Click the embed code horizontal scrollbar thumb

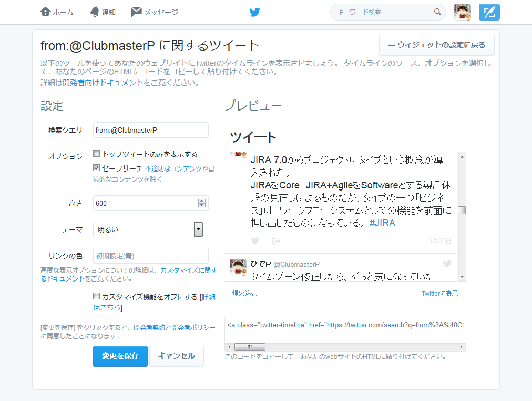click(250, 347)
